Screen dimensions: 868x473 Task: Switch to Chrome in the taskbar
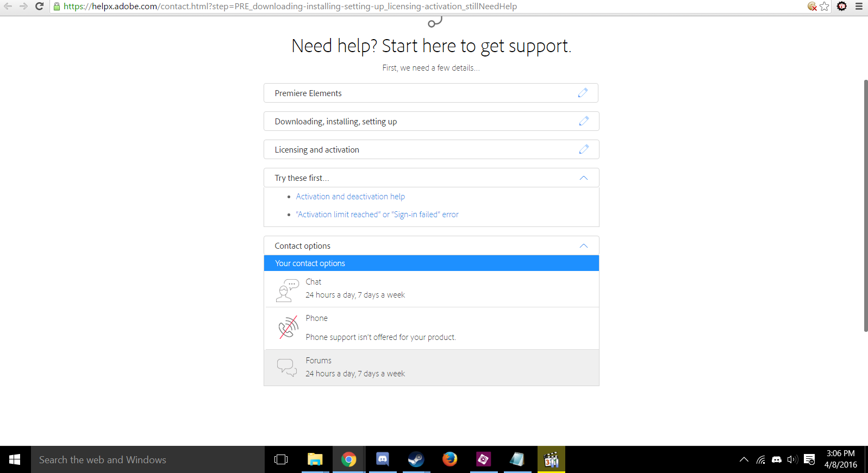(x=349, y=459)
